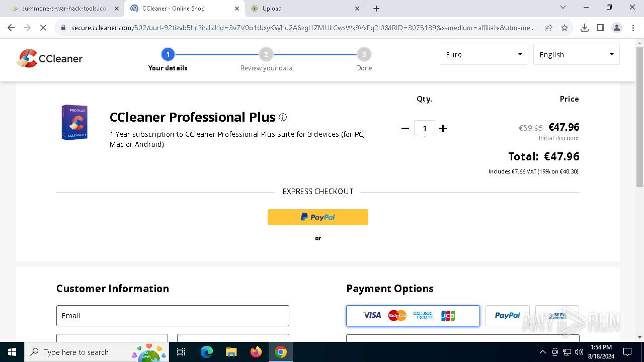Open the Windows Start menu
The height and width of the screenshot is (362, 644).
[x=12, y=352]
